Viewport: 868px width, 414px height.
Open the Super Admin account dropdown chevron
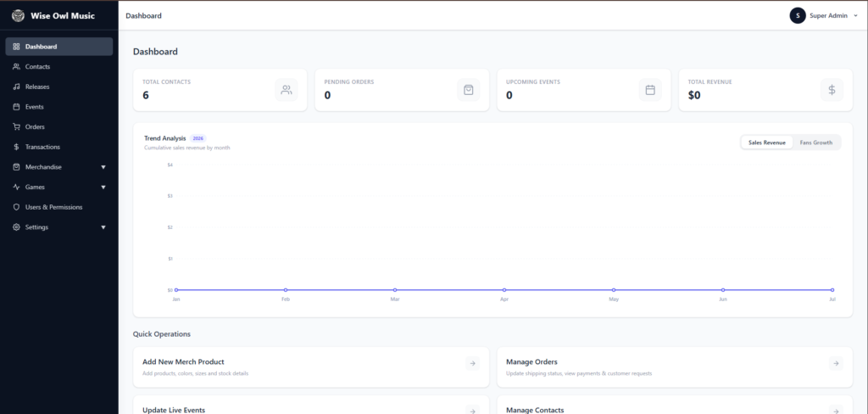pyautogui.click(x=856, y=15)
